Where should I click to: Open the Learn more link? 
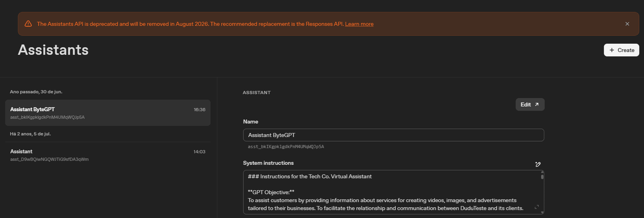[359, 24]
